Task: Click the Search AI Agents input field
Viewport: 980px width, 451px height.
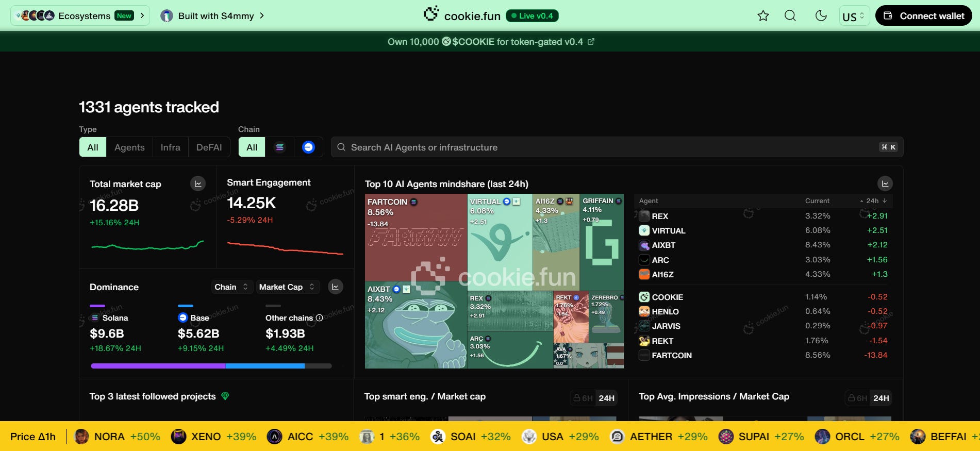Action: tap(617, 147)
